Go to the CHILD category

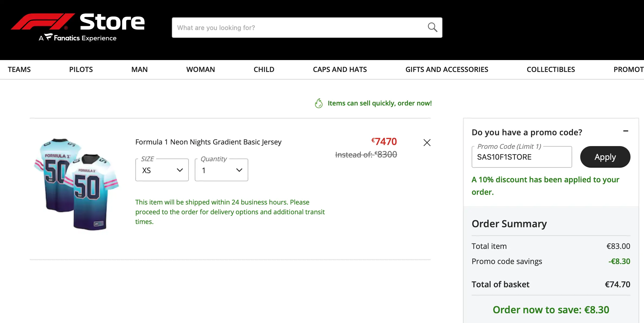click(x=264, y=70)
